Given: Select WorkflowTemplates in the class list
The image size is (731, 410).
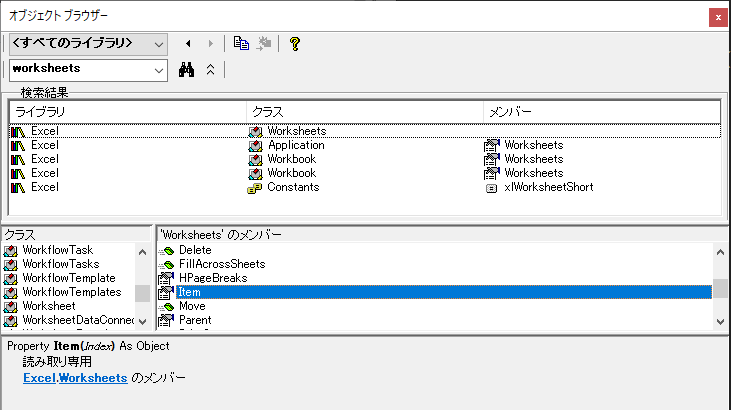Looking at the screenshot, I should 72,292.
